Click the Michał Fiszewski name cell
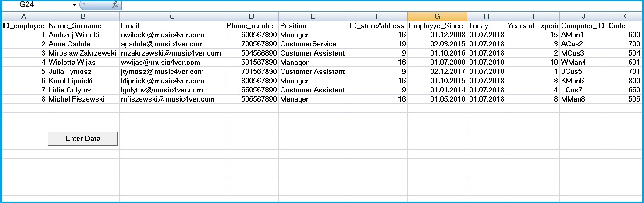Image resolution: width=644 pixels, height=203 pixels. [83, 99]
